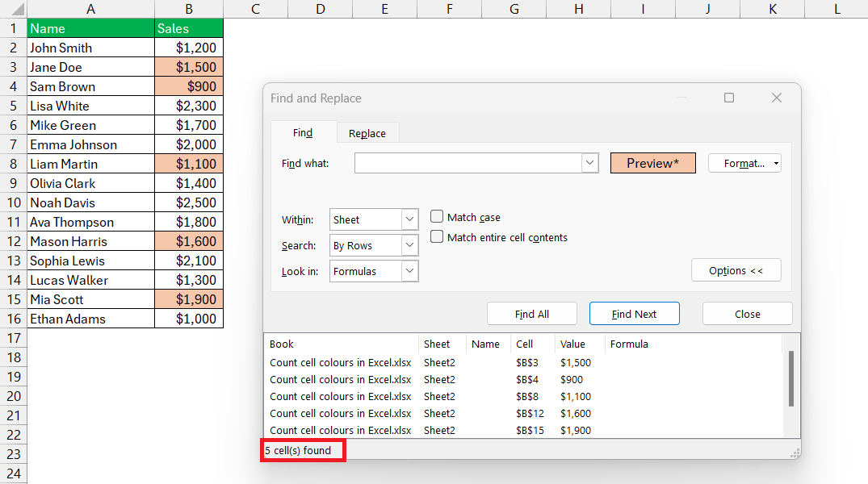Select the result row for $B$12
Viewport: 868px width, 484px height.
[x=524, y=413]
